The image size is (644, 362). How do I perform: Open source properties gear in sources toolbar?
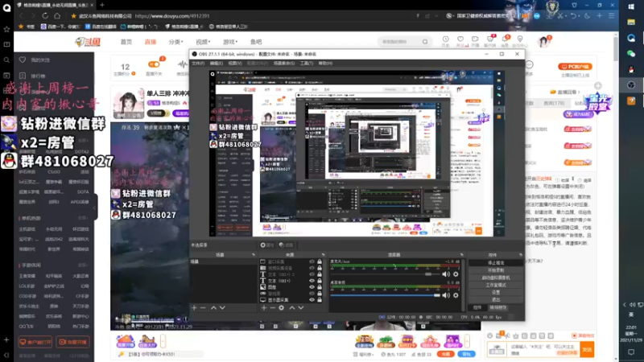[281, 307]
